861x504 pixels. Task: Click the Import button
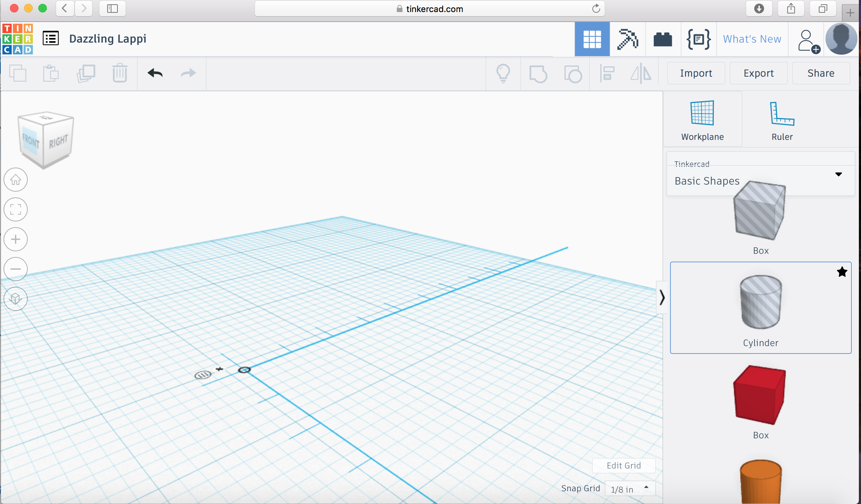[696, 73]
